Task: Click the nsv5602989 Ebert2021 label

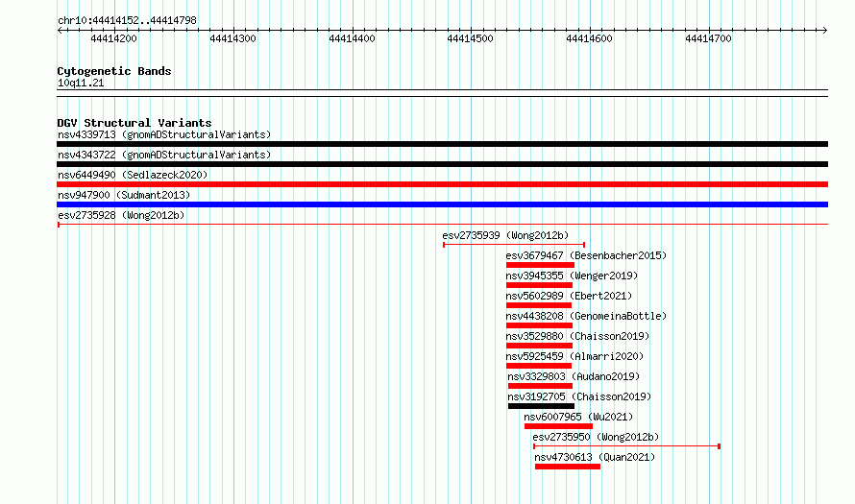Action: click(569, 296)
